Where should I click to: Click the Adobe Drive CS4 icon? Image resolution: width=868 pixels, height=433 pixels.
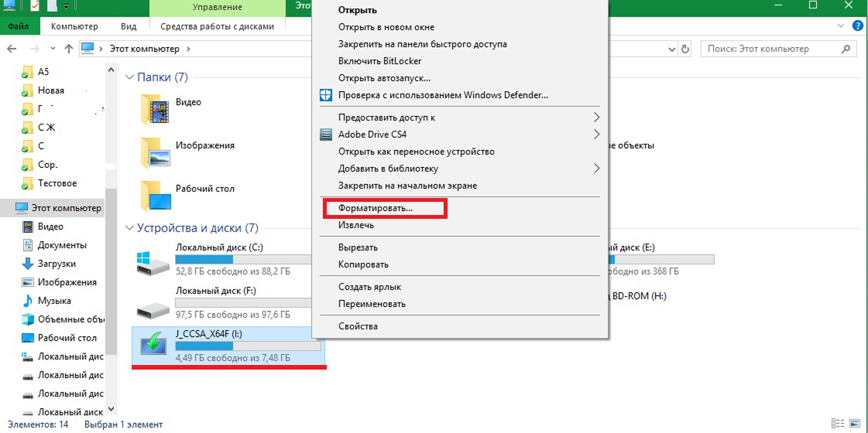pyautogui.click(x=325, y=134)
